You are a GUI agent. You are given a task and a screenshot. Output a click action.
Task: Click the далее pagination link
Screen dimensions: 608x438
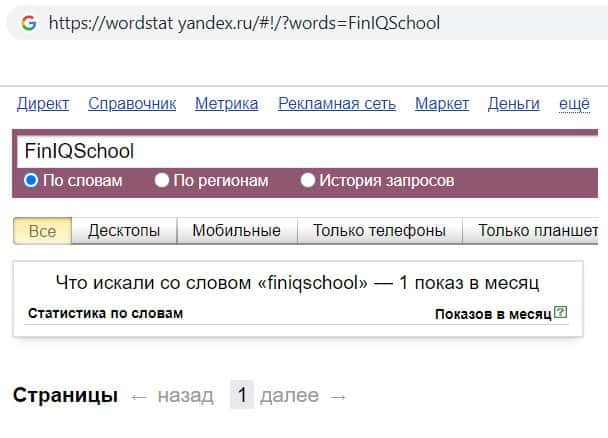coord(290,396)
